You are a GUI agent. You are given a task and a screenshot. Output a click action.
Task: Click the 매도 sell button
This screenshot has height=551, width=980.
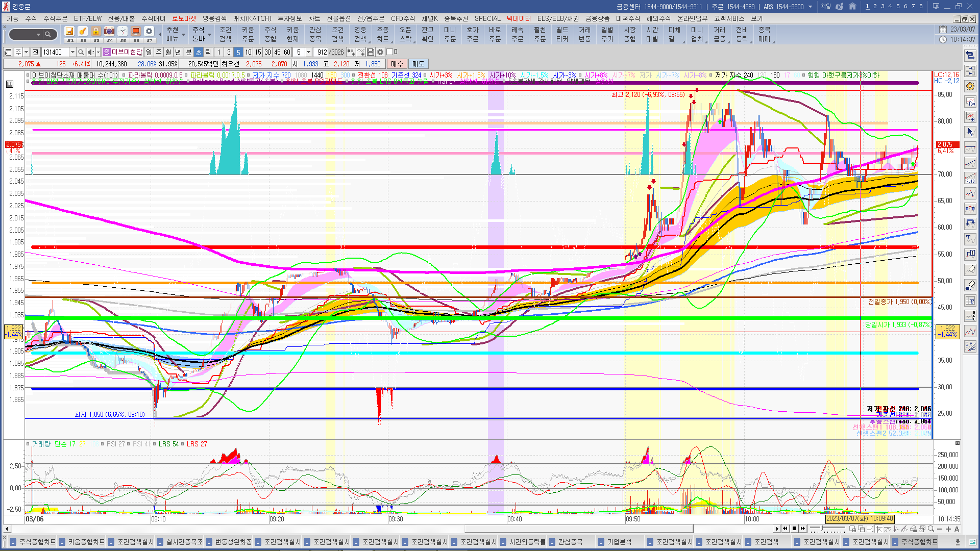pyautogui.click(x=418, y=64)
